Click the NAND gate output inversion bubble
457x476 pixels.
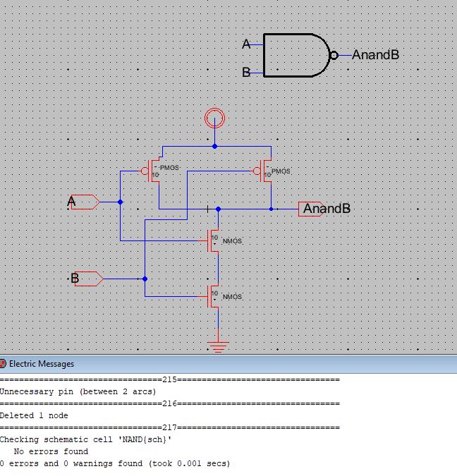(334, 55)
